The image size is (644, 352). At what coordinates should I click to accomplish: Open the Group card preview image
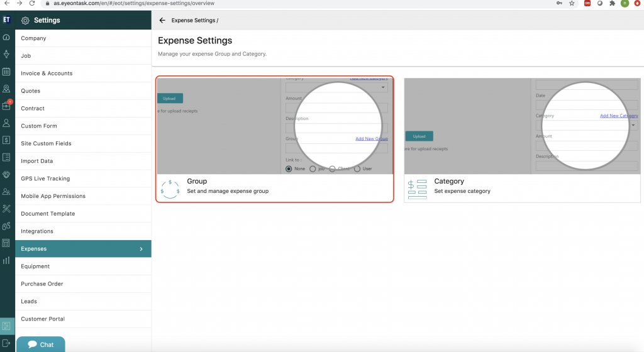[275, 126]
